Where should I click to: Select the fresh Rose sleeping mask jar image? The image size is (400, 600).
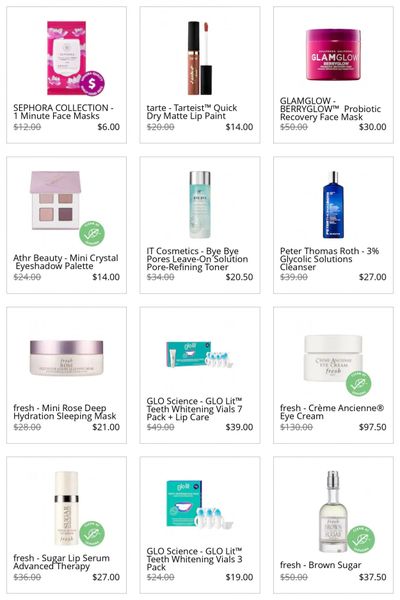pos(67,358)
